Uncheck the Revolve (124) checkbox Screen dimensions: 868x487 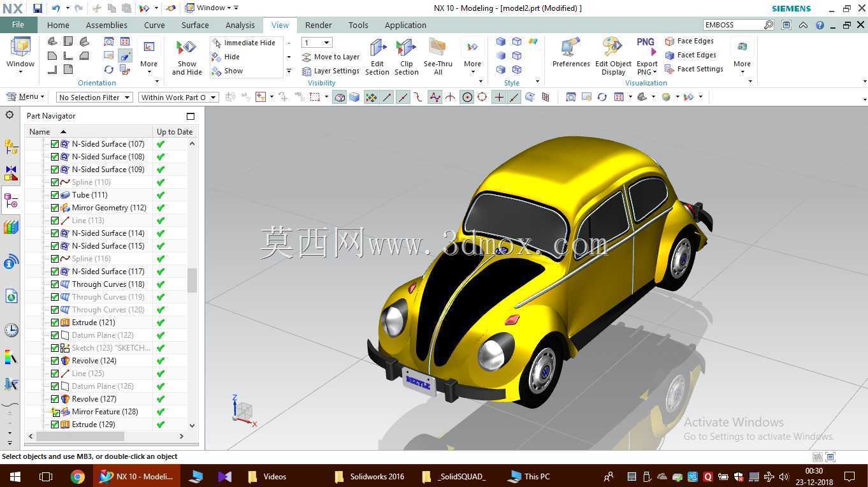[x=55, y=361]
